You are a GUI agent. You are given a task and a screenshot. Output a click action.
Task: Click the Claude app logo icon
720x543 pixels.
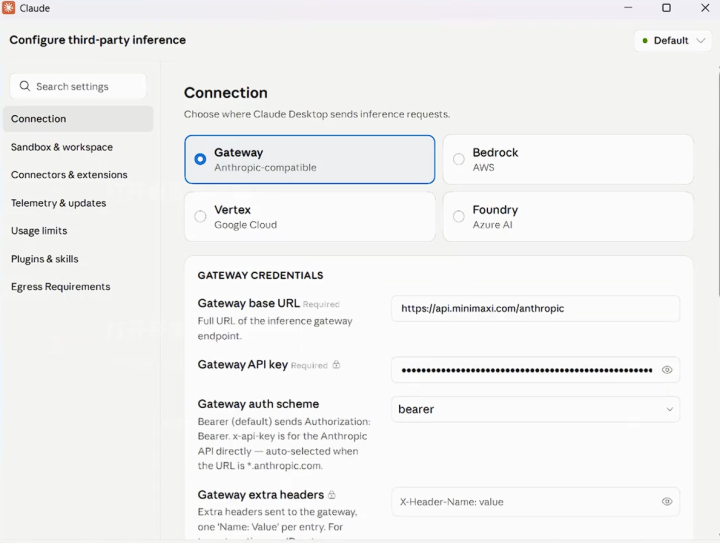(8, 8)
